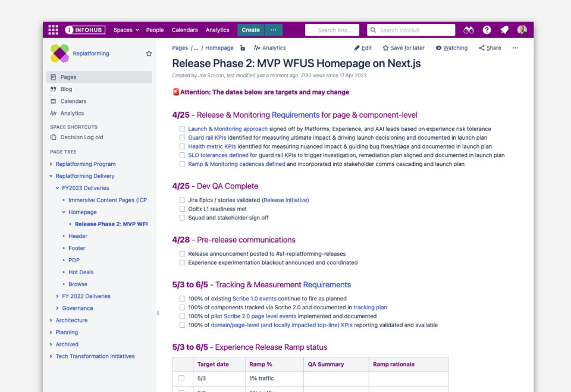
Task: Click Save for later star
Action: pyautogui.click(x=403, y=48)
